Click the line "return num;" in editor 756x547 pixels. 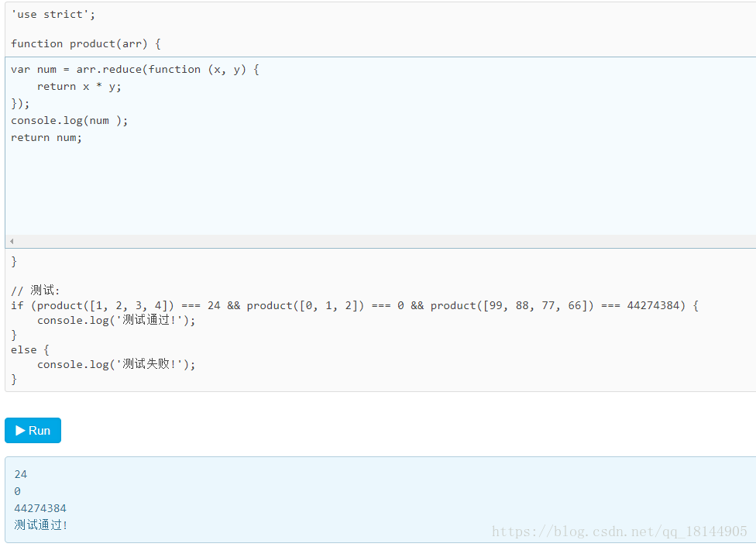click(46, 137)
